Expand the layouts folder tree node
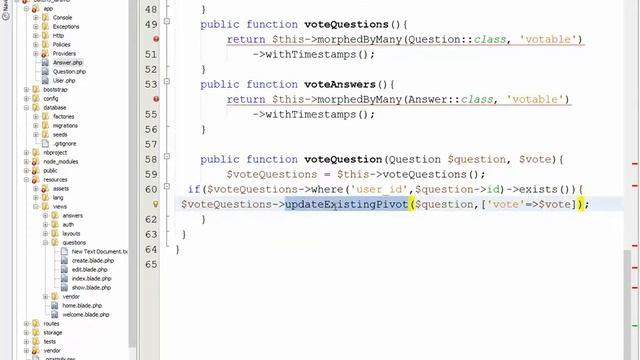The width and height of the screenshot is (640, 360). [45, 233]
